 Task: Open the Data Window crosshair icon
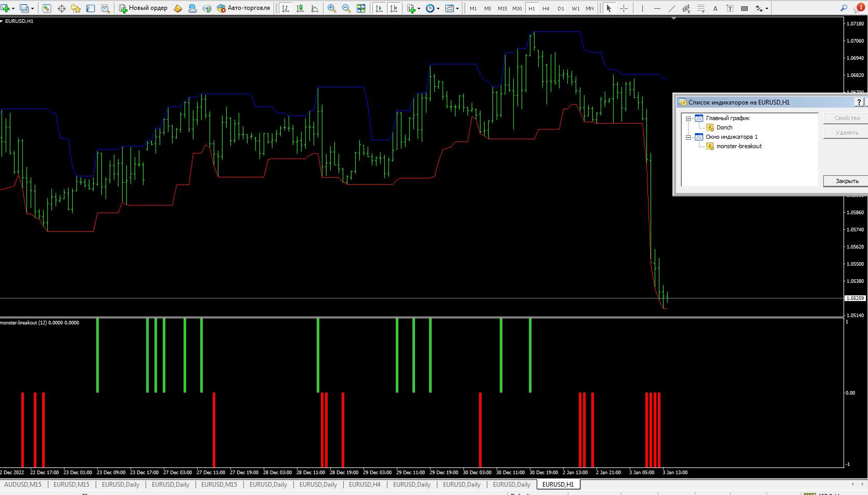coord(61,8)
